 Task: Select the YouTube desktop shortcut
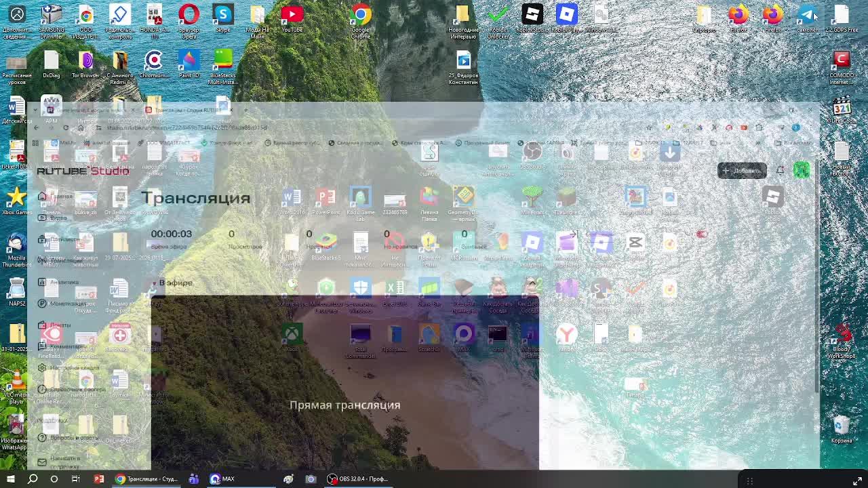click(292, 18)
